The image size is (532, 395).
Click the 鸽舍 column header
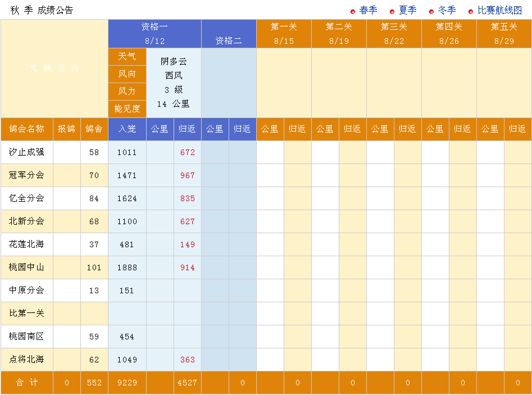[94, 129]
